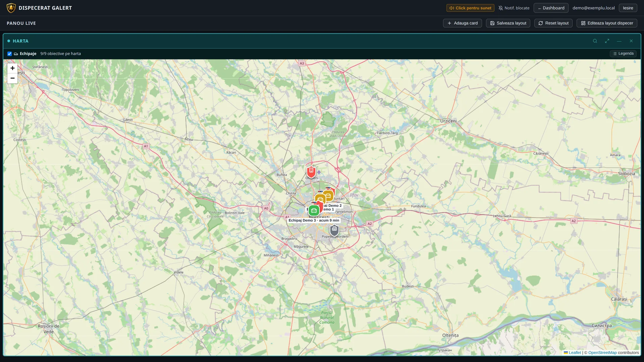Click the Dispecerat Galert shield logo
This screenshot has height=362, width=644.
coord(11,8)
